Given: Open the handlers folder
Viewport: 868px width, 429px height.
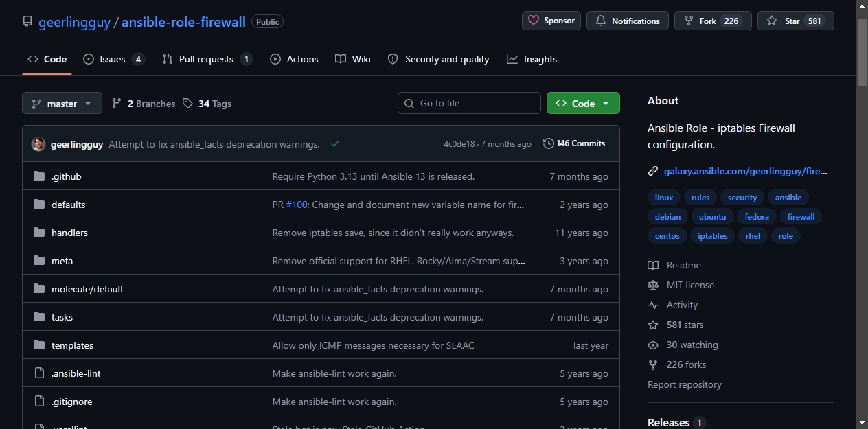Looking at the screenshot, I should (69, 233).
